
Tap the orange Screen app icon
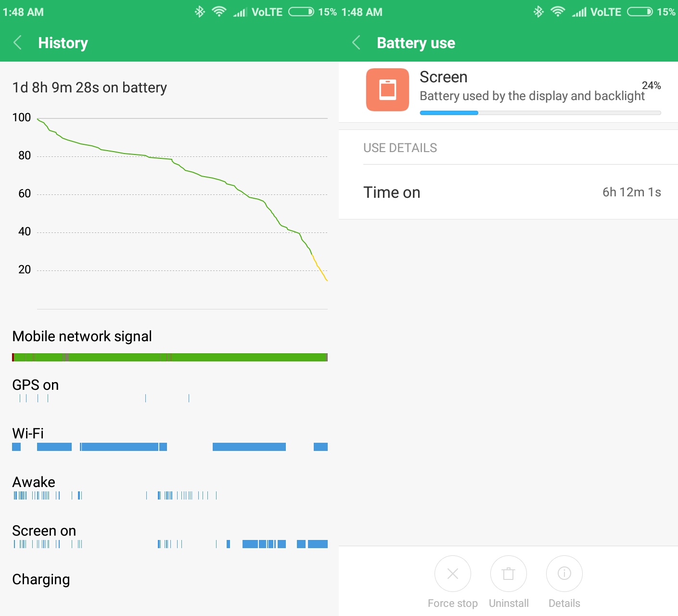coord(387,90)
